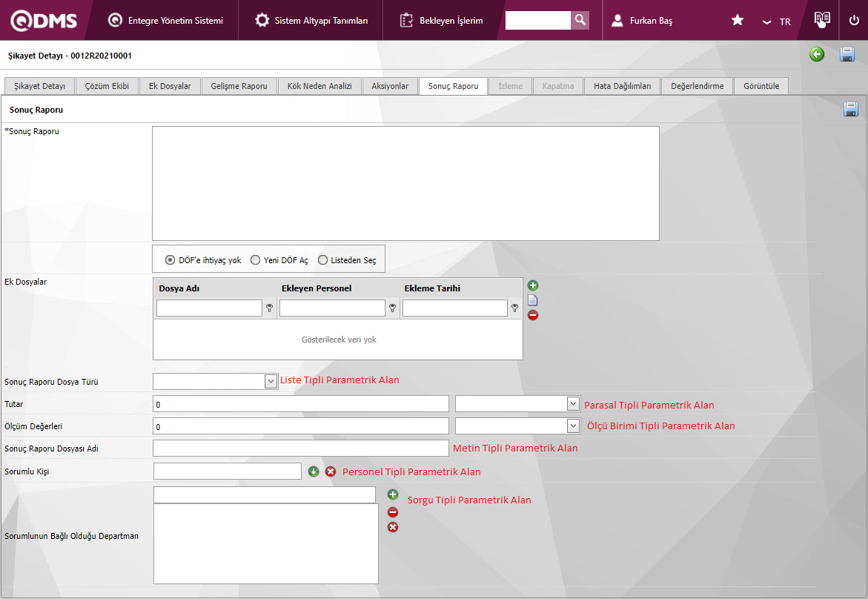Click into the Sonuç Raporu Dosyası Adı field
This screenshot has width=868, height=599.
[301, 449]
